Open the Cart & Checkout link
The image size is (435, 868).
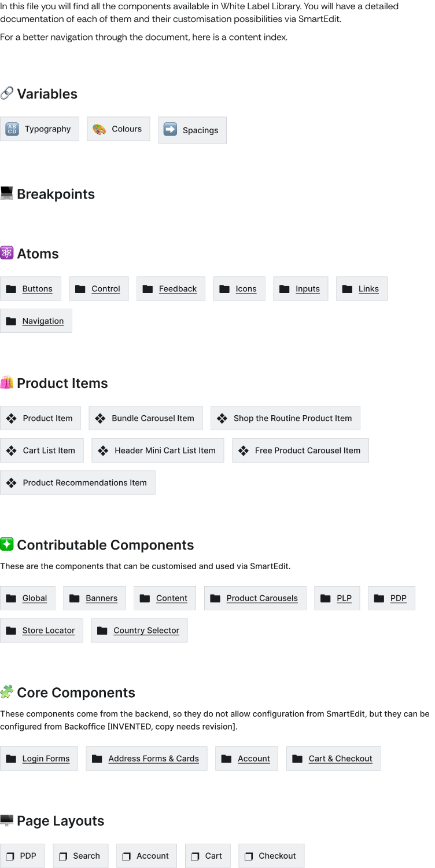tap(340, 759)
